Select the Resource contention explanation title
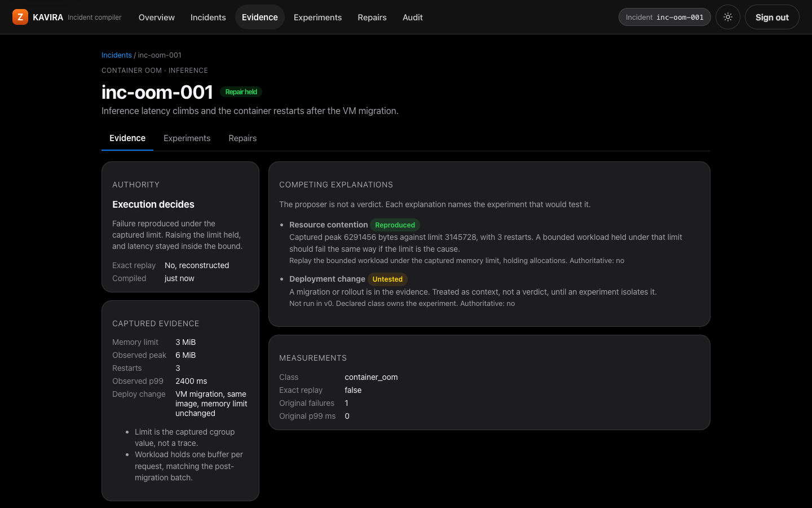 pos(329,225)
